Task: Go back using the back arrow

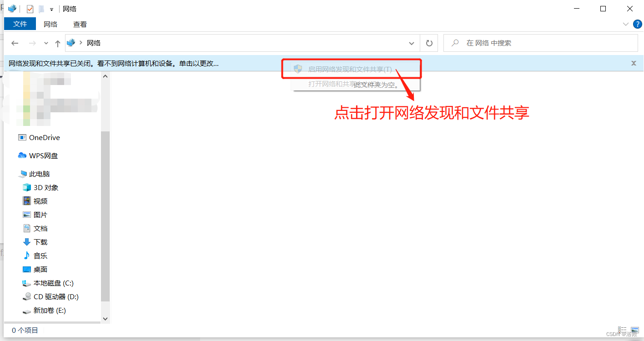Action: tap(15, 43)
